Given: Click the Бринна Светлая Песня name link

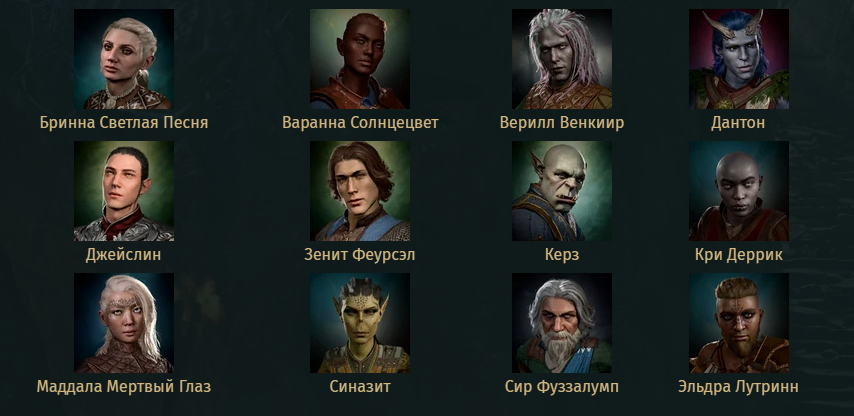Looking at the screenshot, I should (x=124, y=123).
